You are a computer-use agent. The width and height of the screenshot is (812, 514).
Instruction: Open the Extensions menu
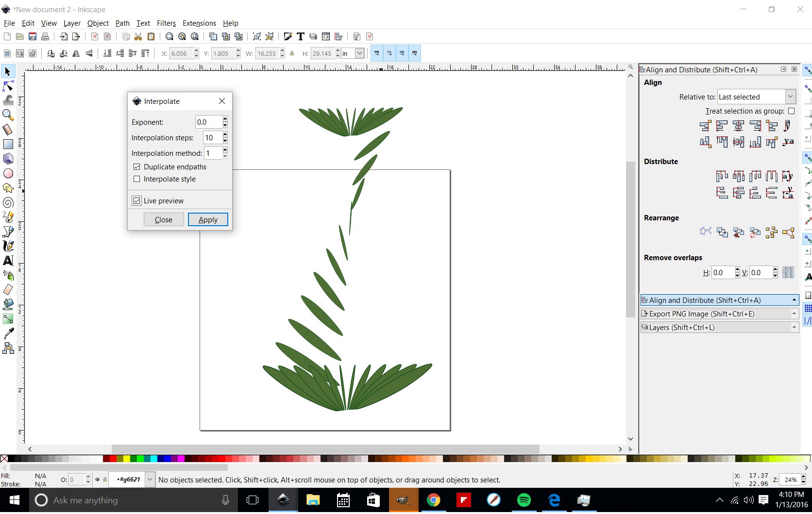(x=199, y=23)
